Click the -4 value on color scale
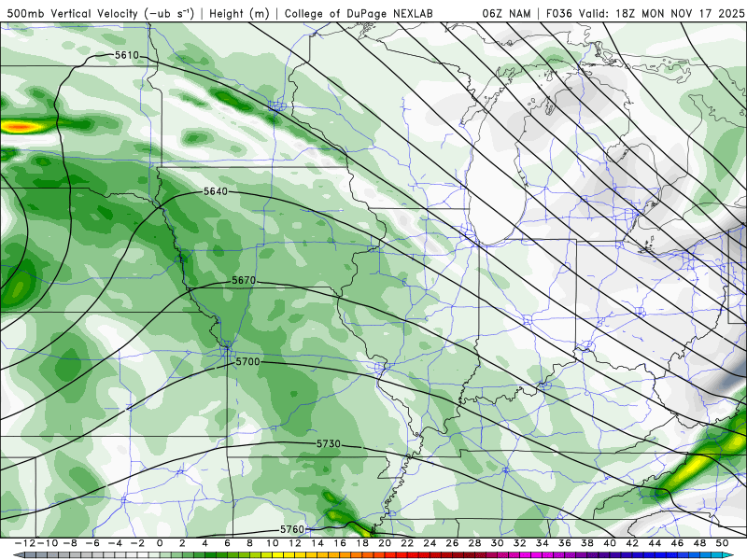 pos(115,543)
